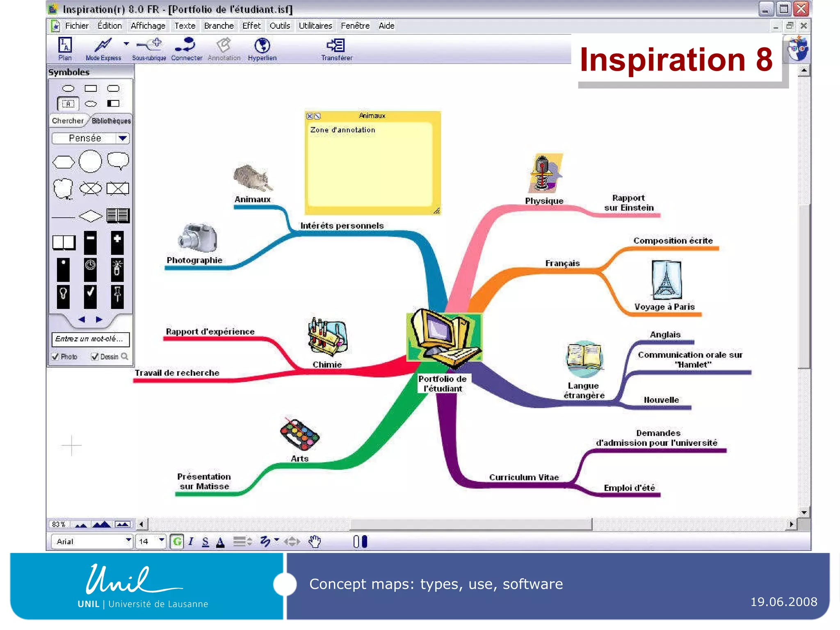The height and width of the screenshot is (630, 840).
Task: Select the cloud basic symbol shape
Action: point(91,104)
